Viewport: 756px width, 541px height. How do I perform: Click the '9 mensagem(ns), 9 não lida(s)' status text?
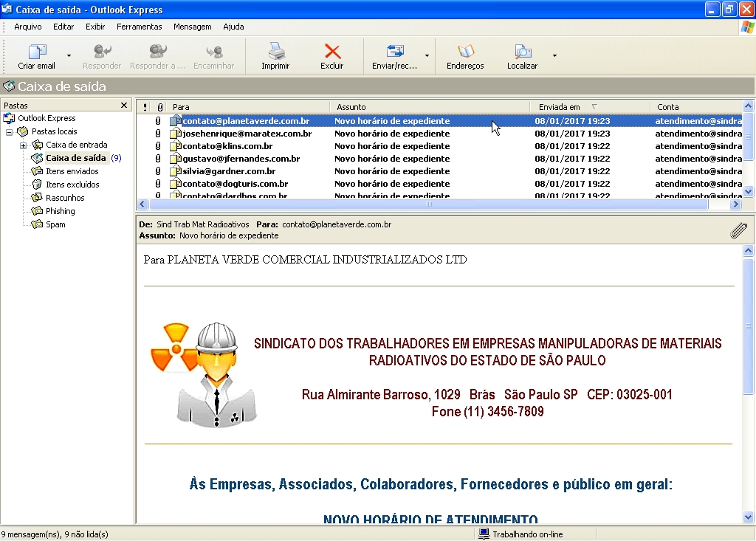(x=55, y=534)
